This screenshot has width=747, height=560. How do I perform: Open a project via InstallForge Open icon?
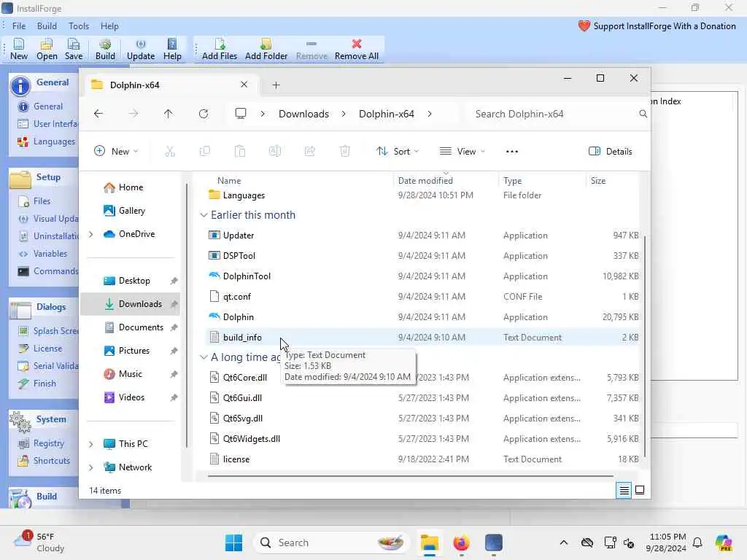(47, 50)
